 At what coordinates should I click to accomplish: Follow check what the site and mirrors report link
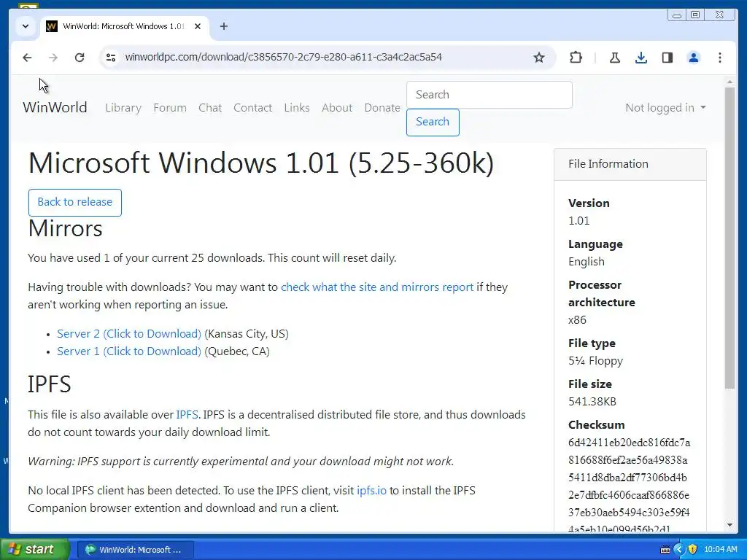(x=377, y=287)
